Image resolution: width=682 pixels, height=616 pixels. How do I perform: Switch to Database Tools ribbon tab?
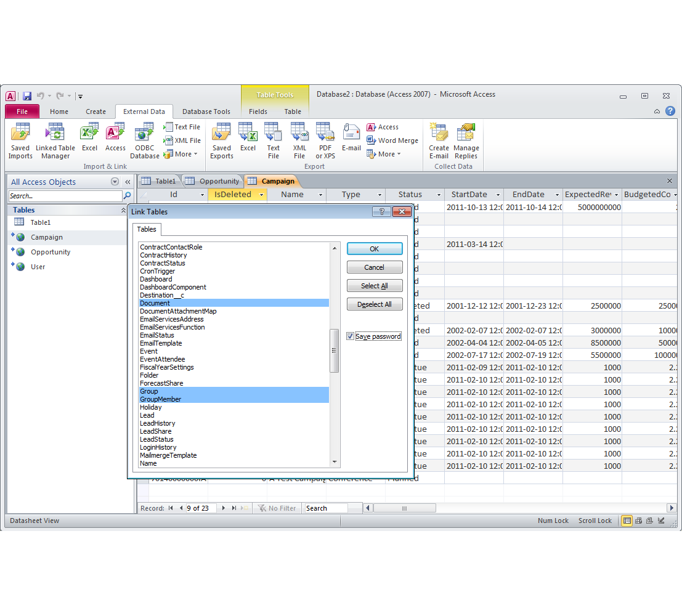tap(206, 111)
